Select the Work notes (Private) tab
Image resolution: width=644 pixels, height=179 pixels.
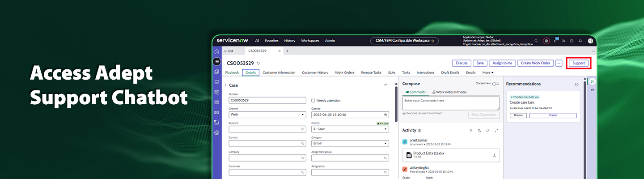[x=449, y=92]
